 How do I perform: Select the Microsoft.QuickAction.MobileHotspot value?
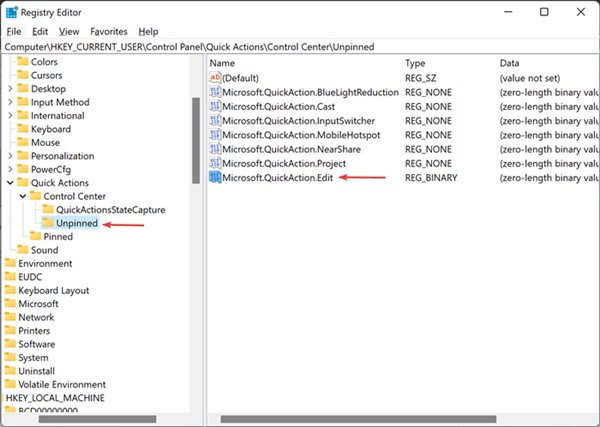coord(300,135)
